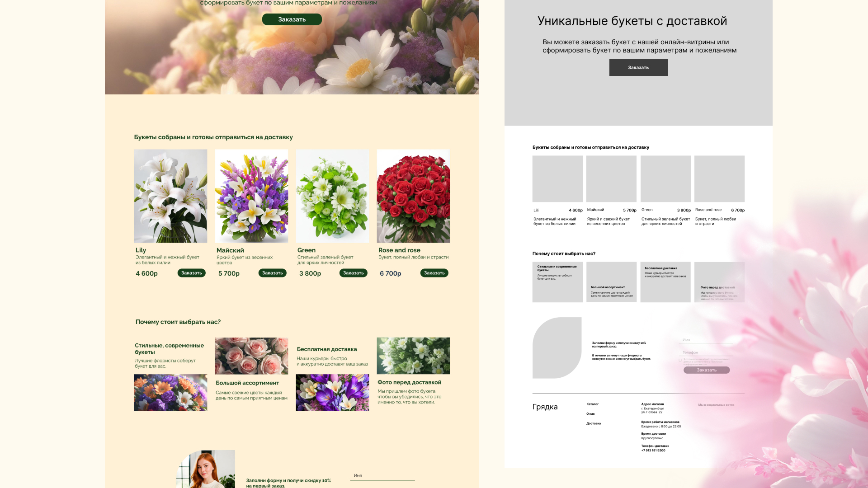The width and height of the screenshot is (868, 488).
Task: Open the Каталог footer link
Action: (x=592, y=404)
